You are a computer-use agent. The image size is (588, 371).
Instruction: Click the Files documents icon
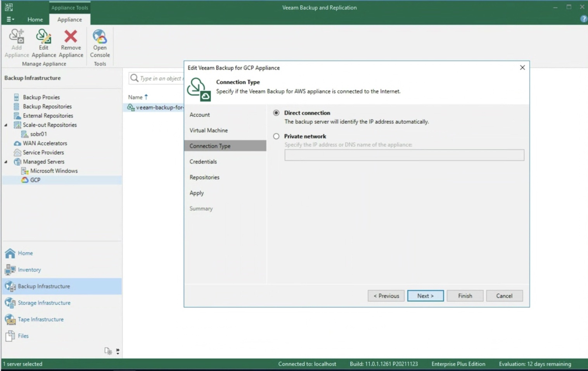(x=10, y=336)
